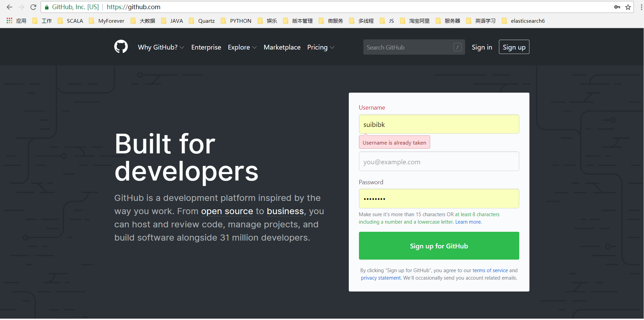Click the Sign up header button
Viewport: 644px width, 320px height.
point(514,47)
